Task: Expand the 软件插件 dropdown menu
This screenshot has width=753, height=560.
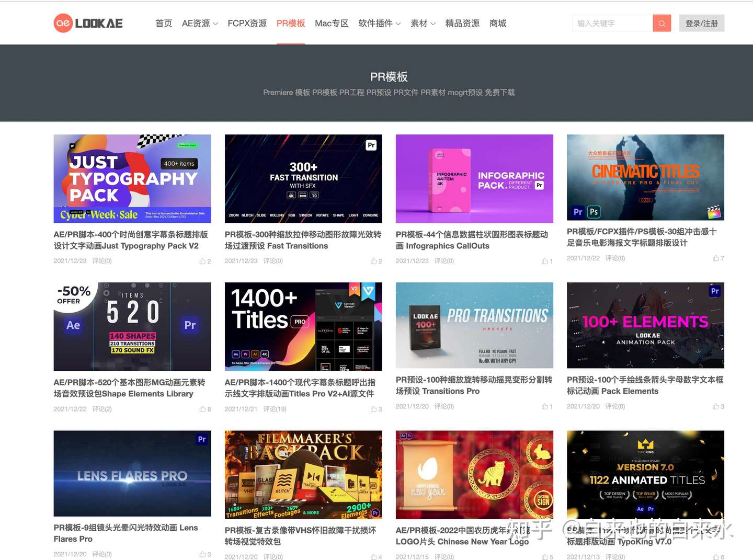Action: pos(380,23)
